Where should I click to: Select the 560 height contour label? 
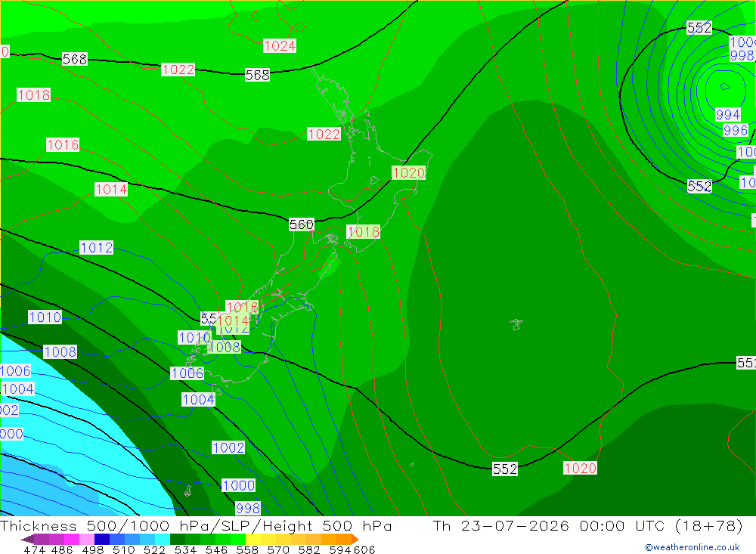(302, 224)
